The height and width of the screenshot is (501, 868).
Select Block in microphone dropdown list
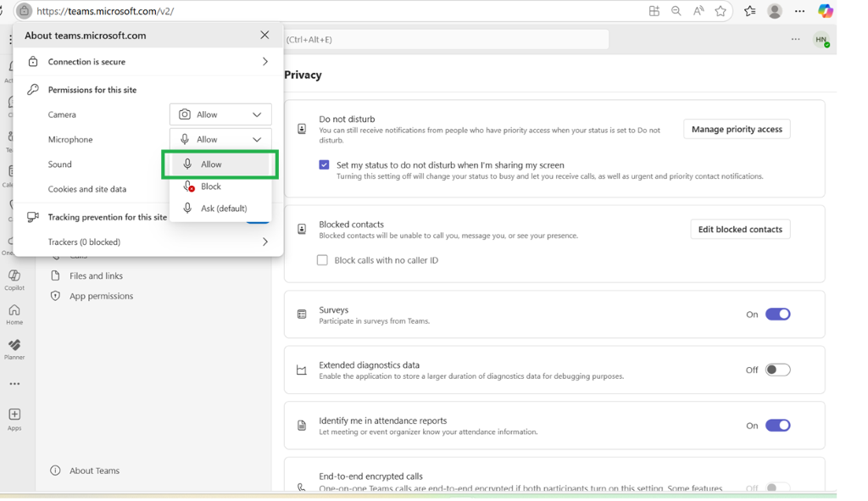220,186
